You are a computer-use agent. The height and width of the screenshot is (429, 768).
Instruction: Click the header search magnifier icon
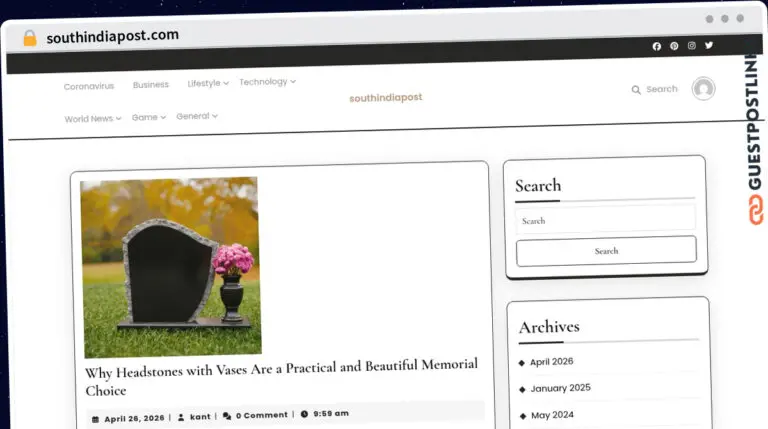pos(636,90)
